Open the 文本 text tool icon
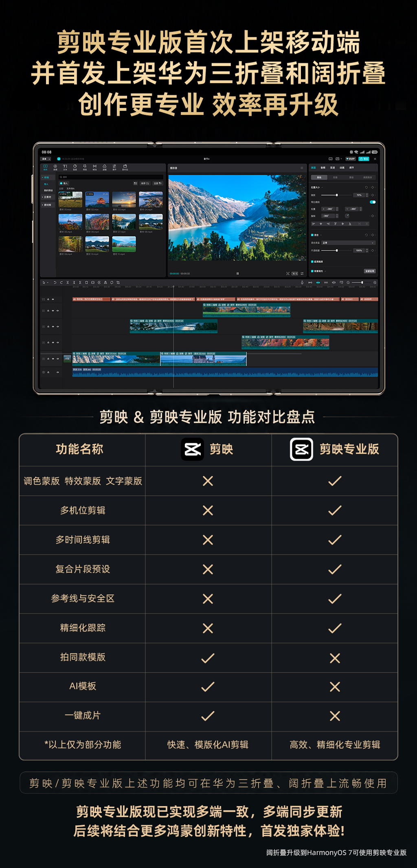 tap(65, 167)
